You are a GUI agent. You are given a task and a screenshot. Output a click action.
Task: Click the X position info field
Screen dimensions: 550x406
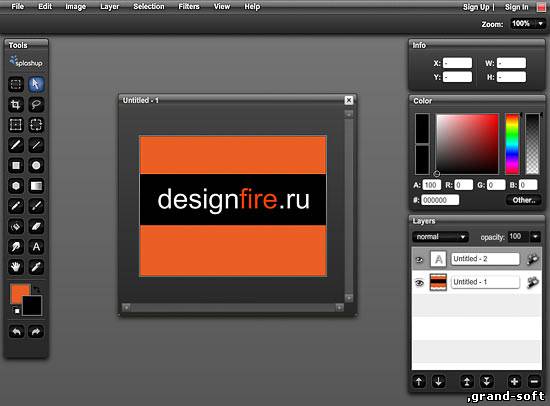(x=457, y=63)
